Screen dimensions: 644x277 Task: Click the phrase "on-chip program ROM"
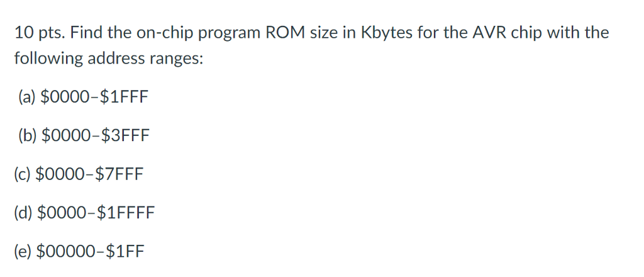[205, 33]
